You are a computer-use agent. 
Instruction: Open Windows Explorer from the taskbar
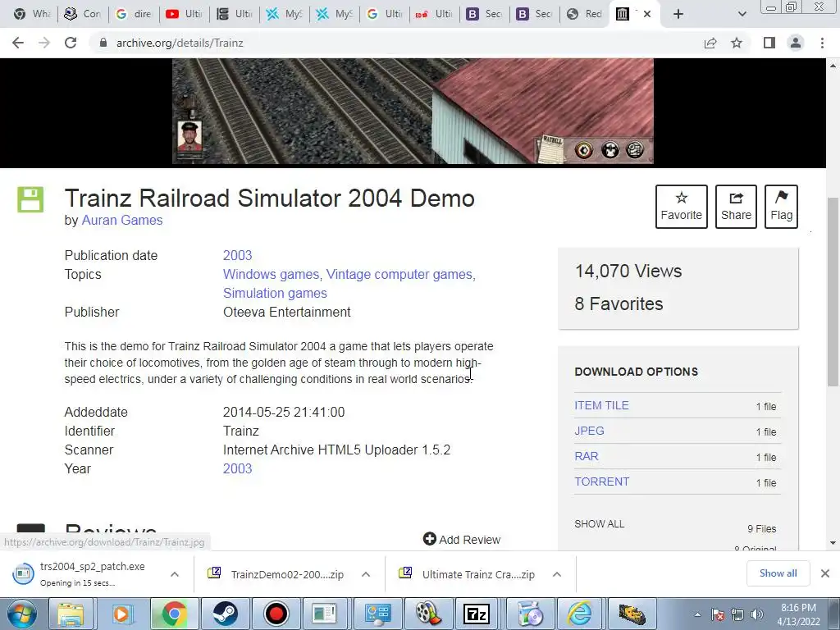pyautogui.click(x=71, y=614)
